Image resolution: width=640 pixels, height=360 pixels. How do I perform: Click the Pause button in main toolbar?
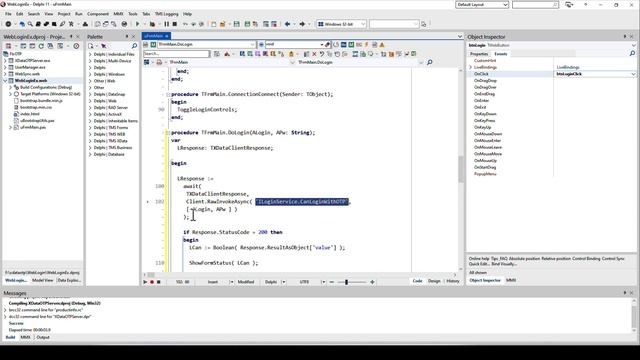click(167, 24)
